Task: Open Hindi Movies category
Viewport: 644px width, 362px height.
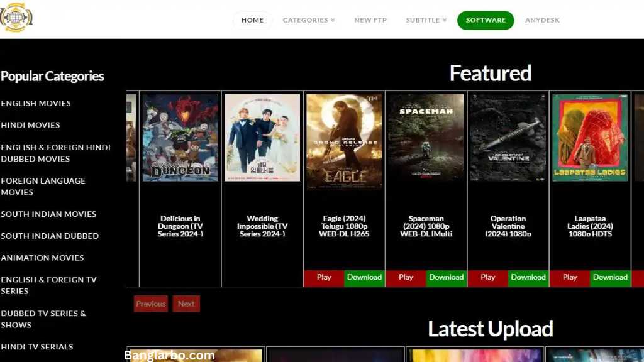Action: pyautogui.click(x=30, y=125)
